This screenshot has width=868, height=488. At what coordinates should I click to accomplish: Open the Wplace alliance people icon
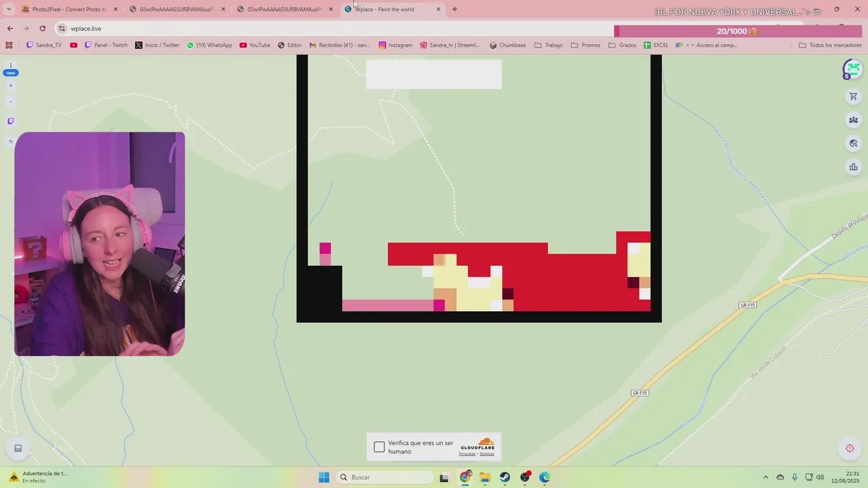(x=853, y=120)
